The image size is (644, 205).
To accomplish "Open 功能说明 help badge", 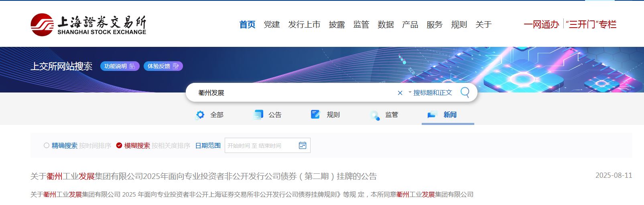I will 120,66.
